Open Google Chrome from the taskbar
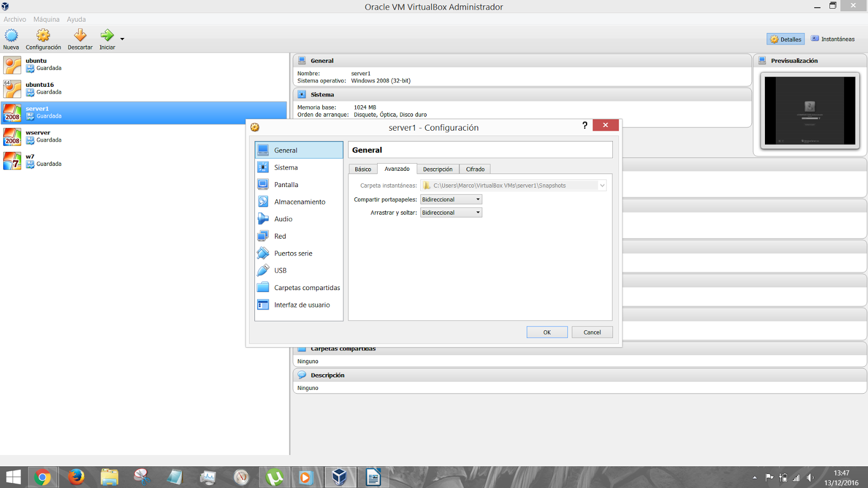 pyautogui.click(x=42, y=477)
